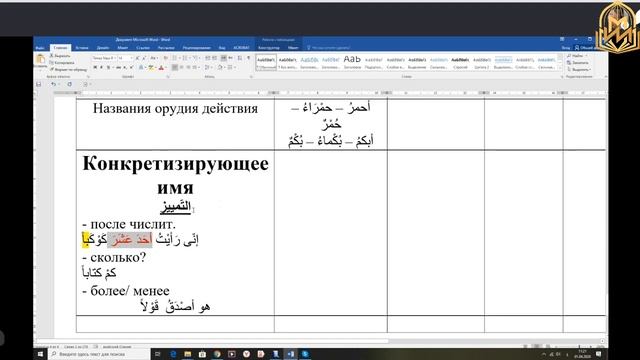Open the font size dropdown

click(131, 58)
